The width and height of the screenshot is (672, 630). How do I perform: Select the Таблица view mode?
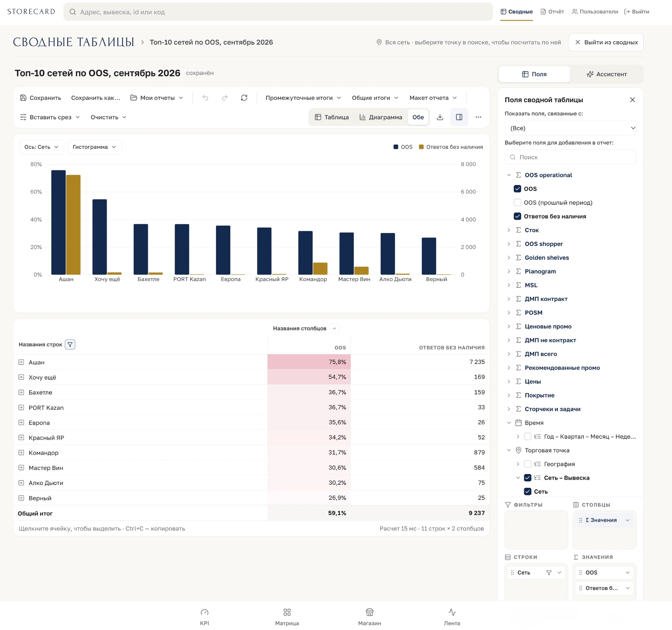click(x=332, y=117)
